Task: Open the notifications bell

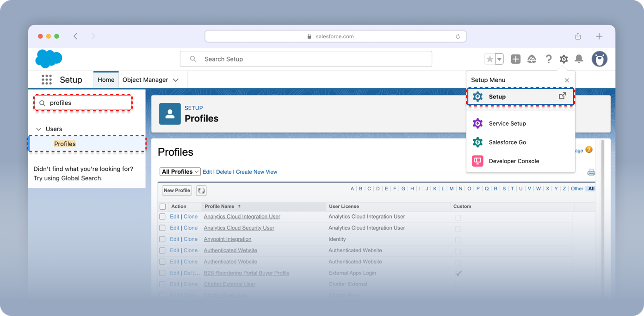Action: point(579,59)
